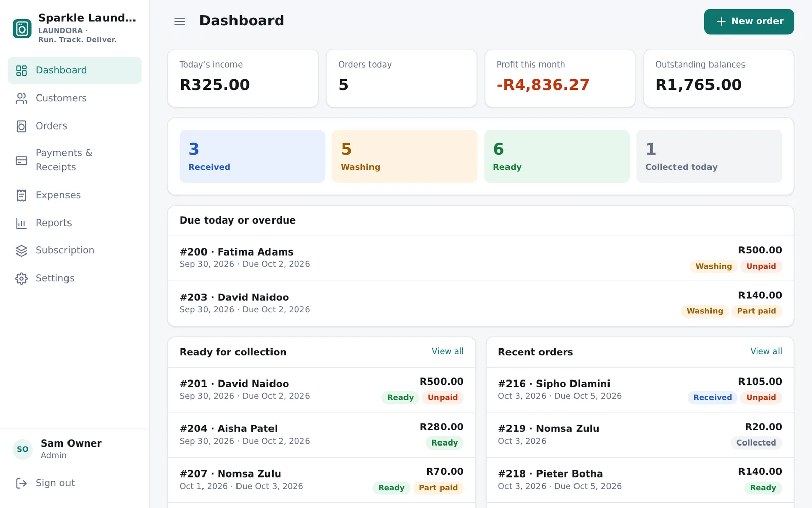Open order #218 Pieter Botha
The height and width of the screenshot is (508, 812).
click(640, 480)
